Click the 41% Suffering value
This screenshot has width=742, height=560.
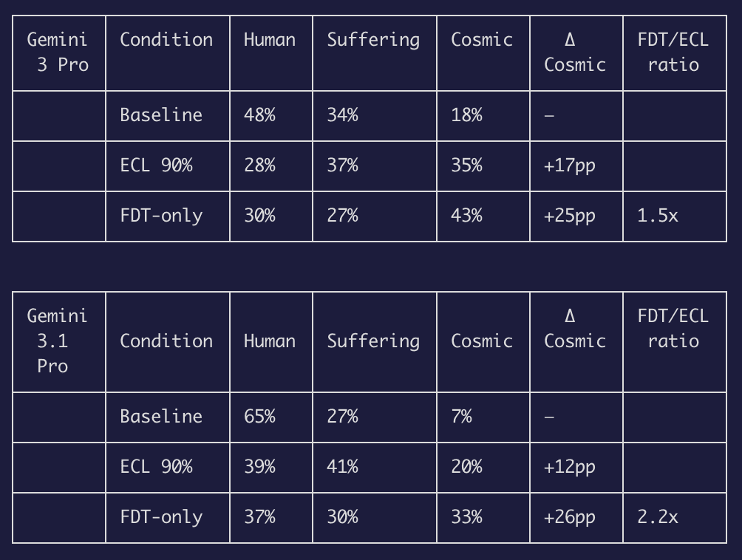coord(342,467)
